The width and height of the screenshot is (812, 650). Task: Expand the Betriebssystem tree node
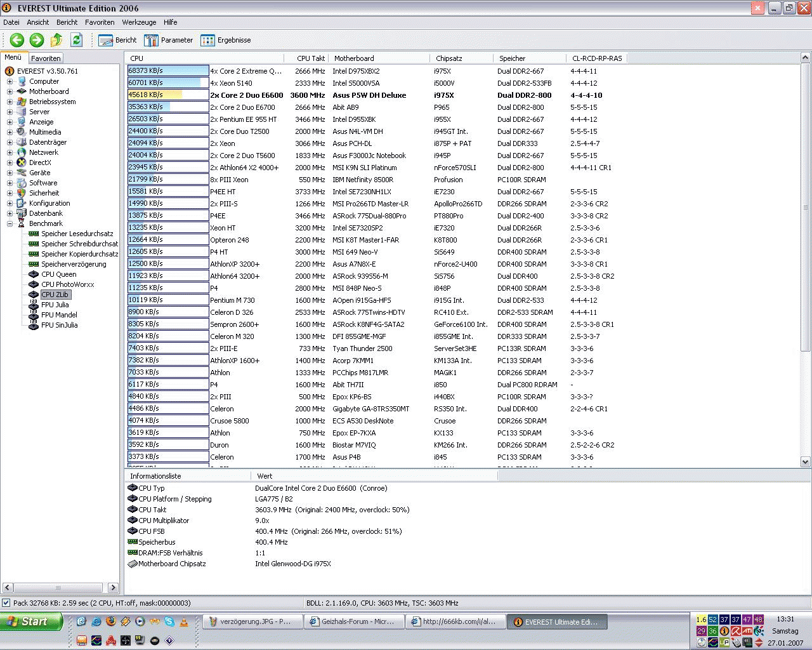tap(10, 102)
